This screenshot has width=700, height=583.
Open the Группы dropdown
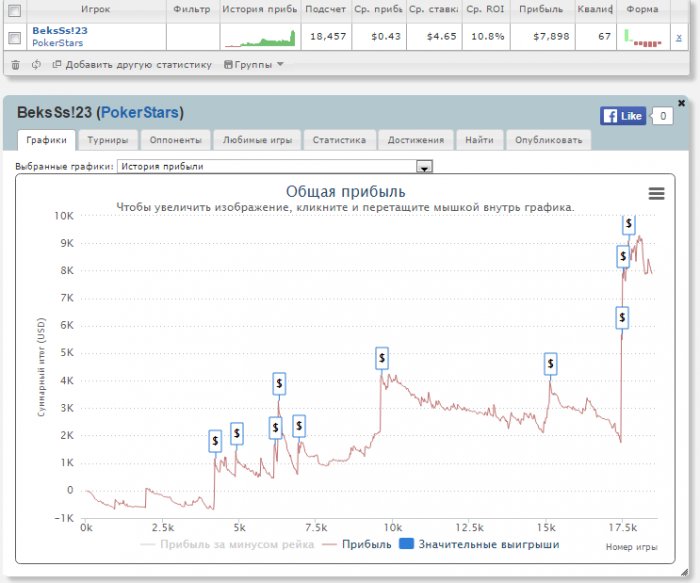coord(254,65)
